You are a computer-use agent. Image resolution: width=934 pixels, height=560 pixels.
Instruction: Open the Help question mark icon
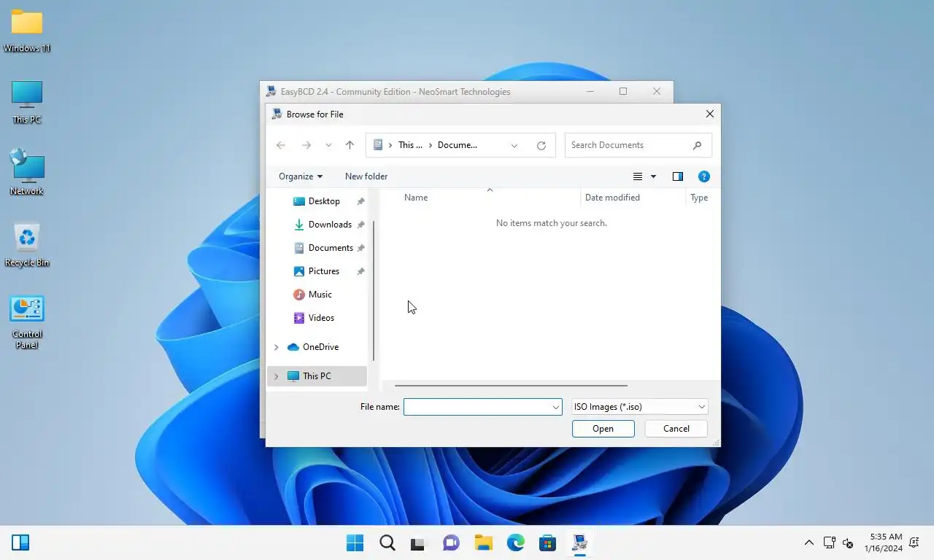click(x=704, y=176)
